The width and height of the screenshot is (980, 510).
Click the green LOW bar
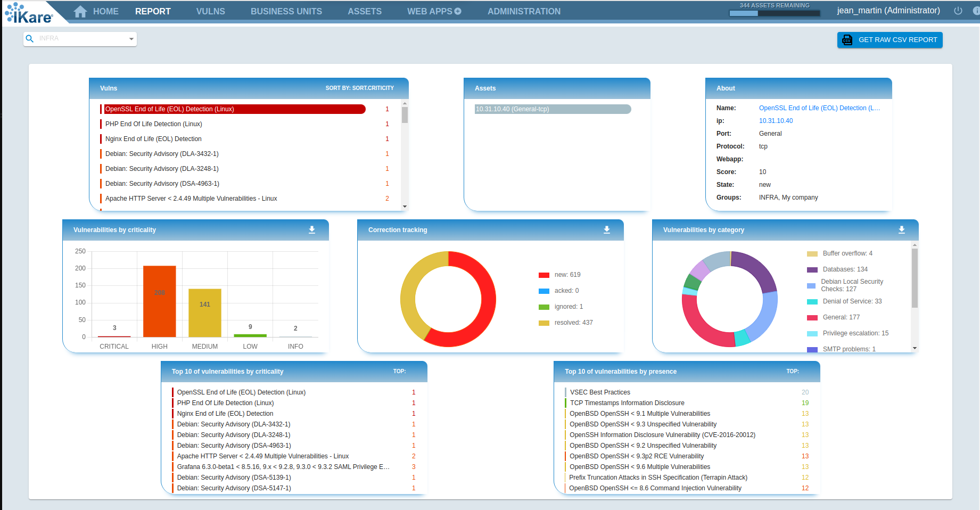(x=250, y=335)
